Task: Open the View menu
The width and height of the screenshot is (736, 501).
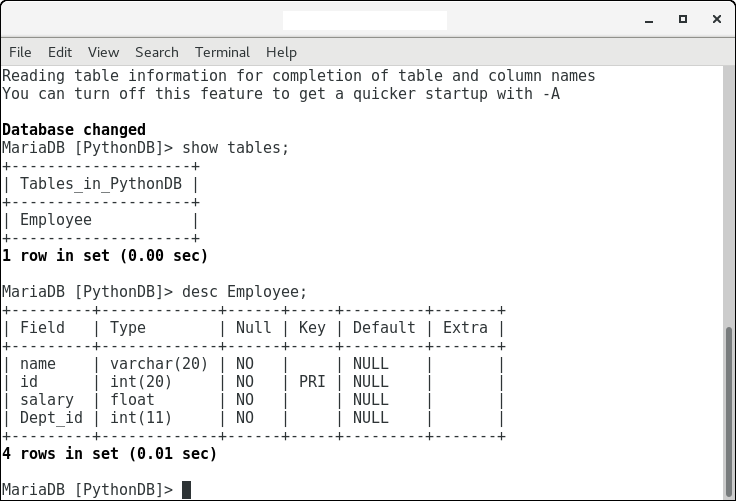Action: [x=103, y=52]
